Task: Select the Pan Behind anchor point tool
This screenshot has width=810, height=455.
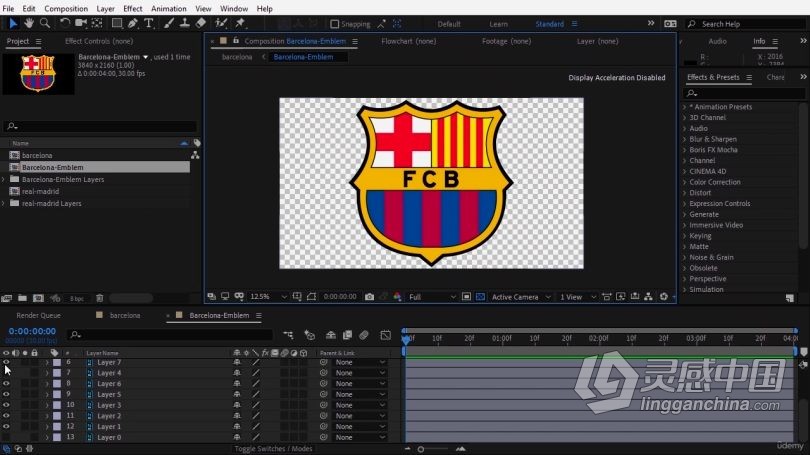Action: click(x=97, y=23)
